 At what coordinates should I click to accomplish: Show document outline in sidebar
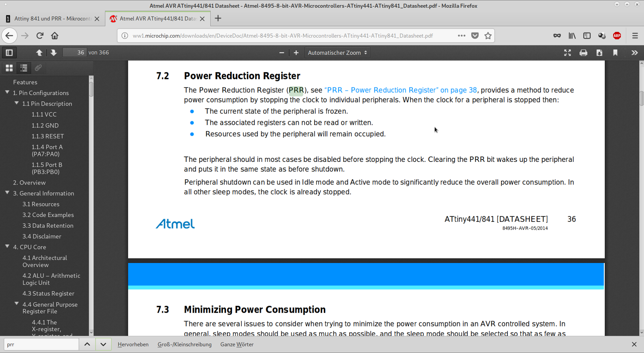pyautogui.click(x=24, y=68)
